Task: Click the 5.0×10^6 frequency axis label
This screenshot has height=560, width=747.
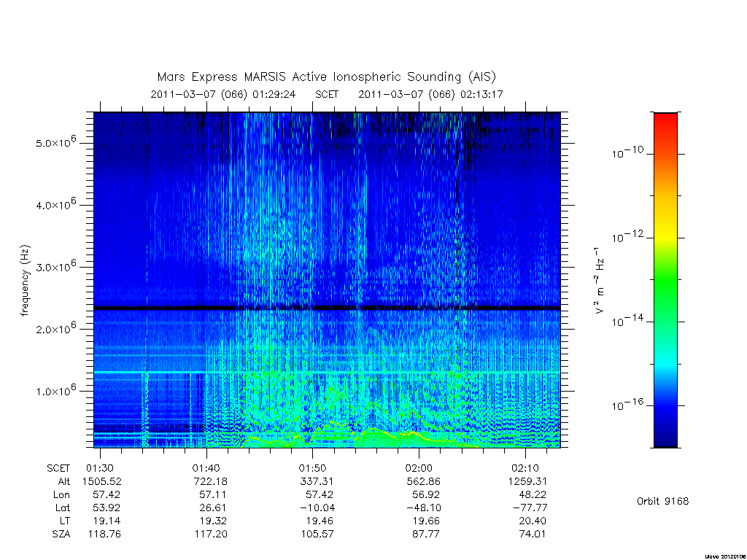Action: click(x=56, y=141)
